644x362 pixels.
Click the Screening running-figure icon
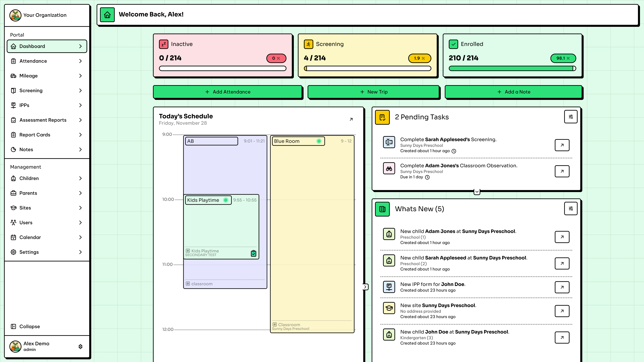pos(308,44)
